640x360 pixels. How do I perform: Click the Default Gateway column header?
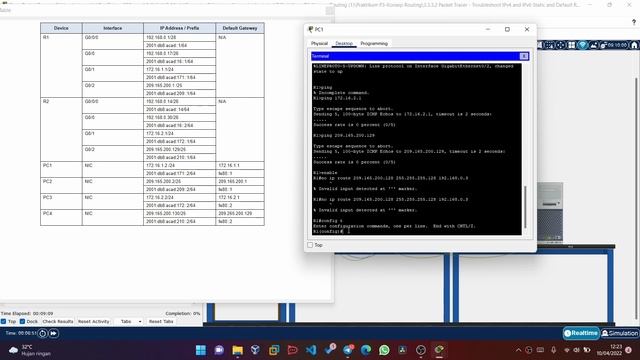tap(240, 28)
